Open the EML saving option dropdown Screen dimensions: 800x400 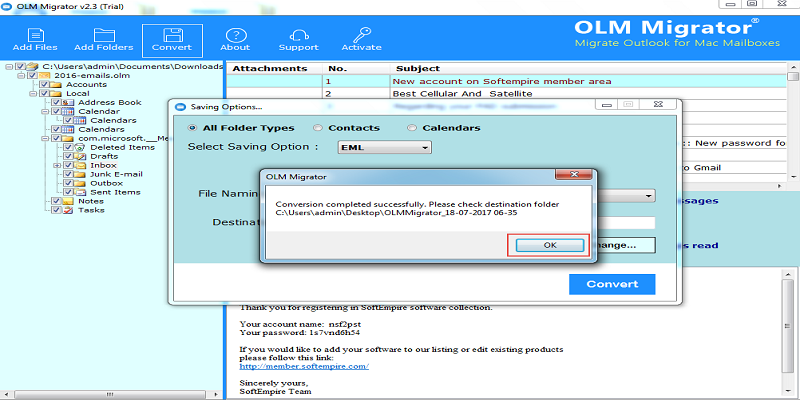point(385,147)
